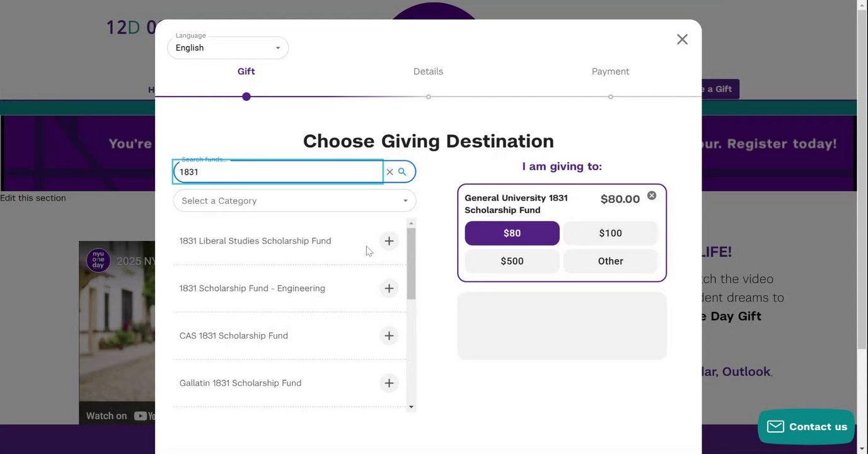Add 1831 Liberal Studies Scholarship Fund

[x=389, y=241]
